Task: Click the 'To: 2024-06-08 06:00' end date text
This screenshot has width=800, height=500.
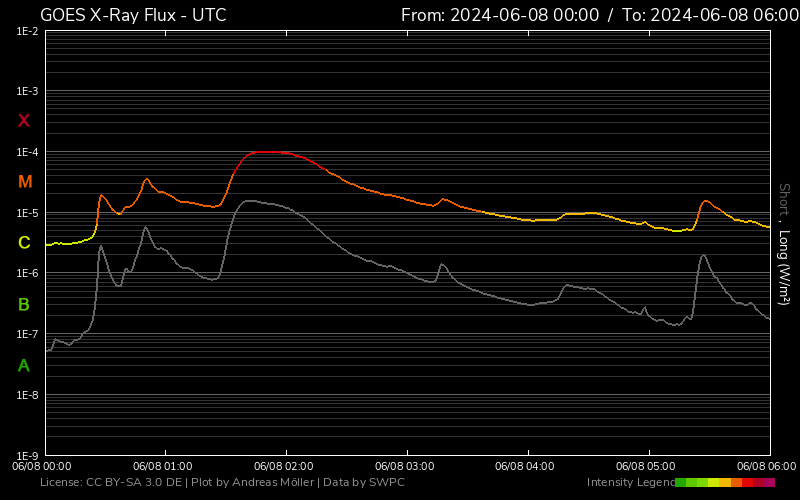Action: 711,15
